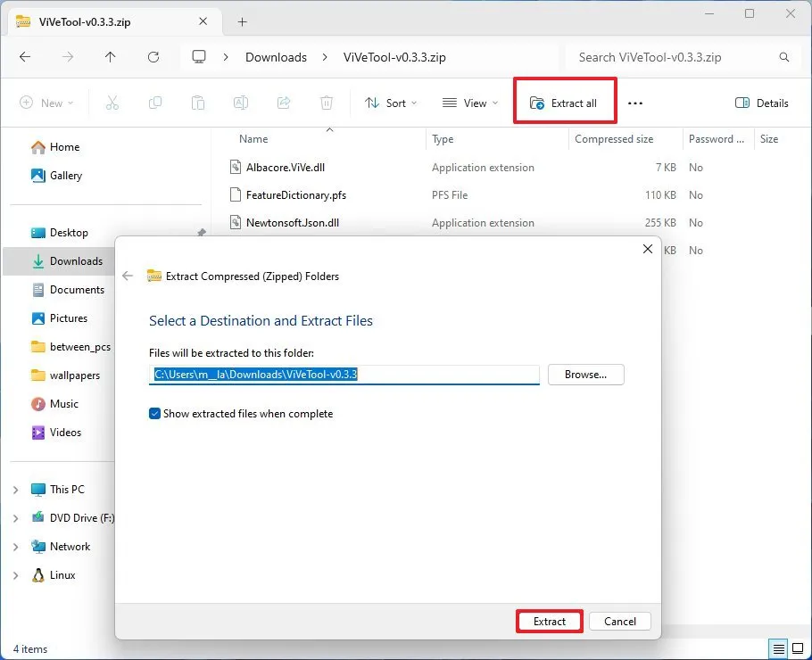Click the extraction destination path field
The image size is (812, 660).
345,375
